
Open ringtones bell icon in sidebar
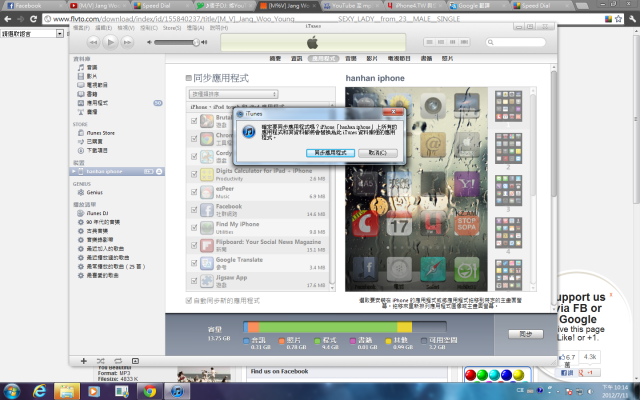coord(81,111)
